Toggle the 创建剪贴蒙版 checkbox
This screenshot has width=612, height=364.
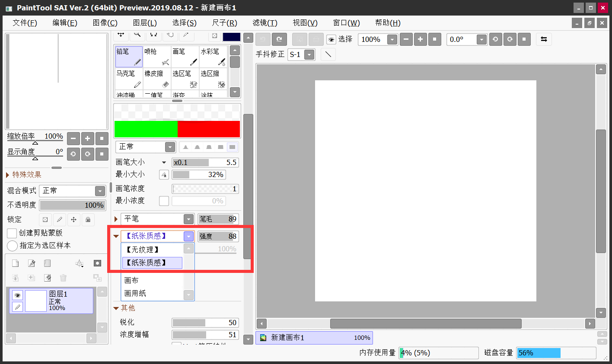(12, 233)
